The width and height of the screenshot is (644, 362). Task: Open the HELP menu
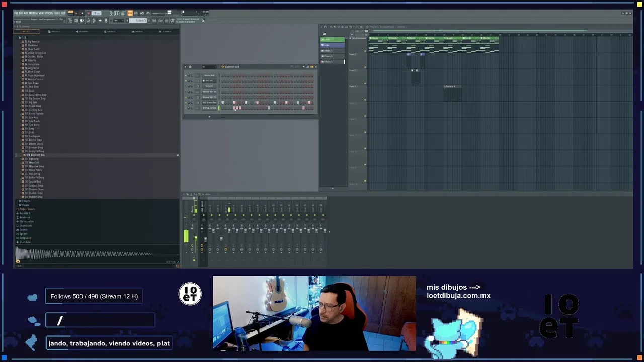[63, 13]
